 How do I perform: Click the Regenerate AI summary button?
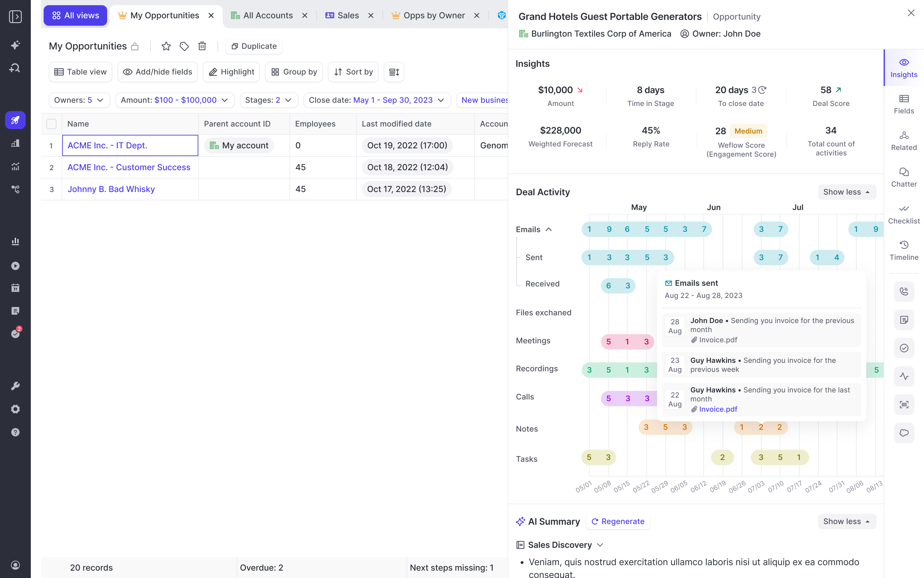(618, 521)
